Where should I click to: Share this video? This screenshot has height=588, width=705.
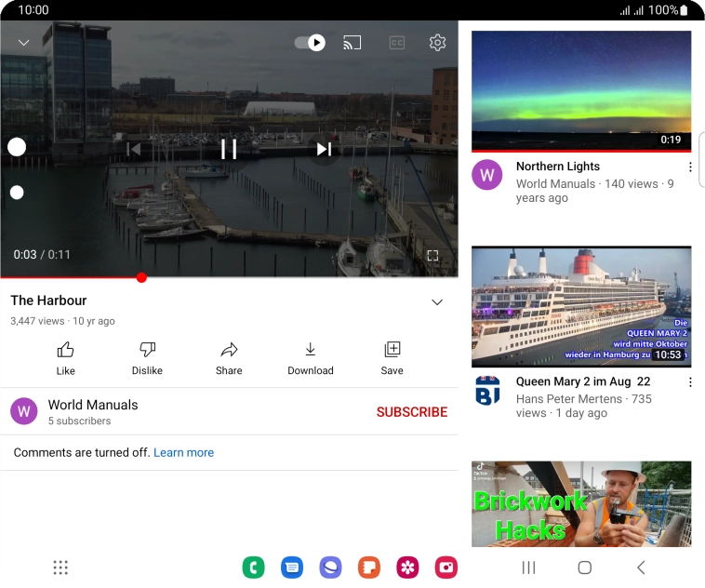(x=229, y=357)
